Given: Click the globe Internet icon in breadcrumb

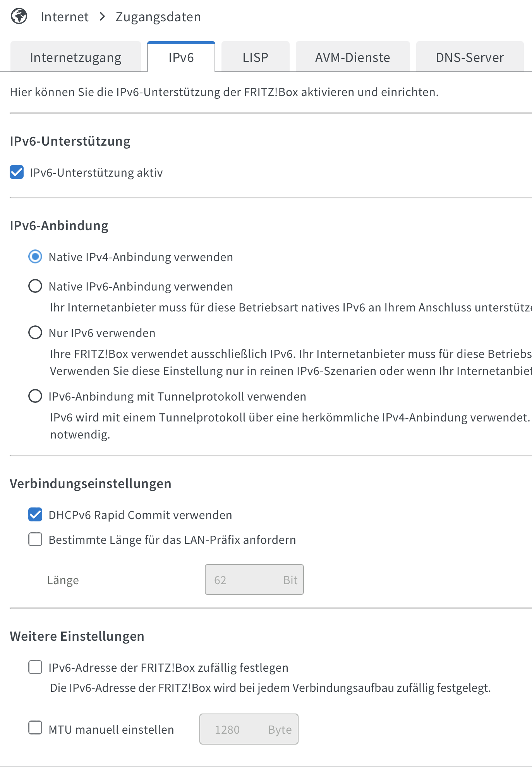Looking at the screenshot, I should point(19,16).
